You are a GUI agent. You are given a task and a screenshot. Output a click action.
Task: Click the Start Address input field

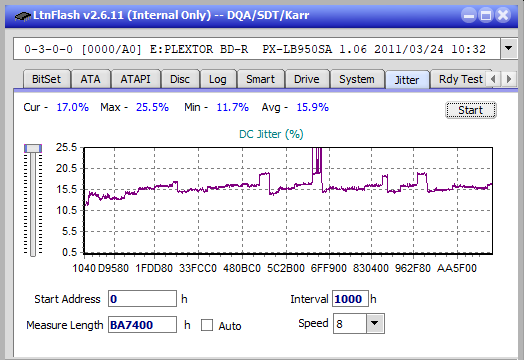click(x=142, y=298)
